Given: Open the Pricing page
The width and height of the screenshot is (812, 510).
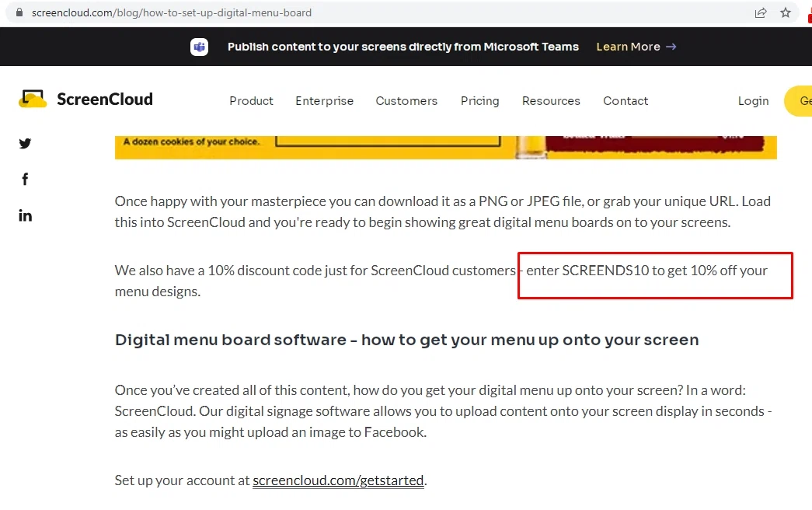Looking at the screenshot, I should [x=480, y=101].
